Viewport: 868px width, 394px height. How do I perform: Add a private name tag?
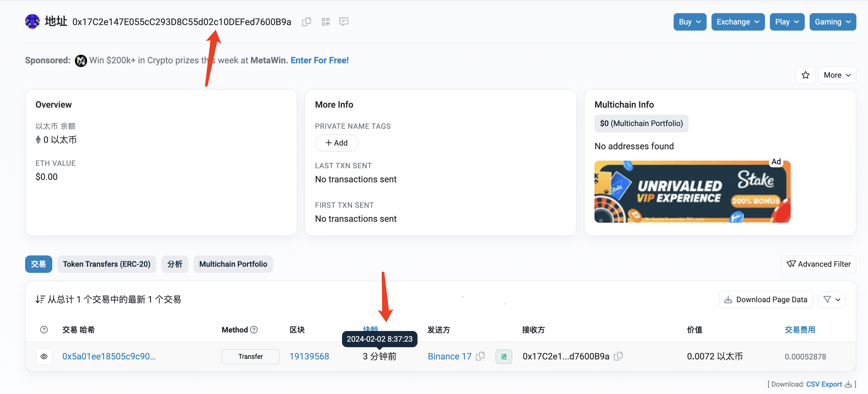[336, 143]
